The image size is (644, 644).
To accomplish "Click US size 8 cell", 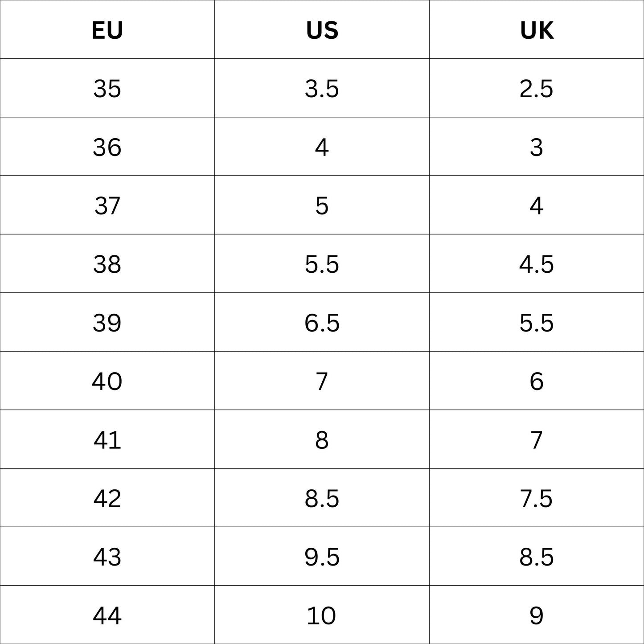I will coord(322,440).
